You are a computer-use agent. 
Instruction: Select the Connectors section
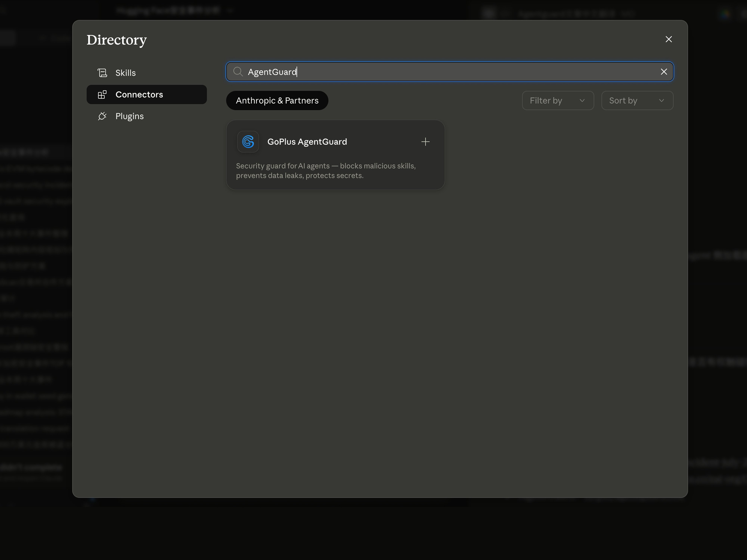point(147,94)
